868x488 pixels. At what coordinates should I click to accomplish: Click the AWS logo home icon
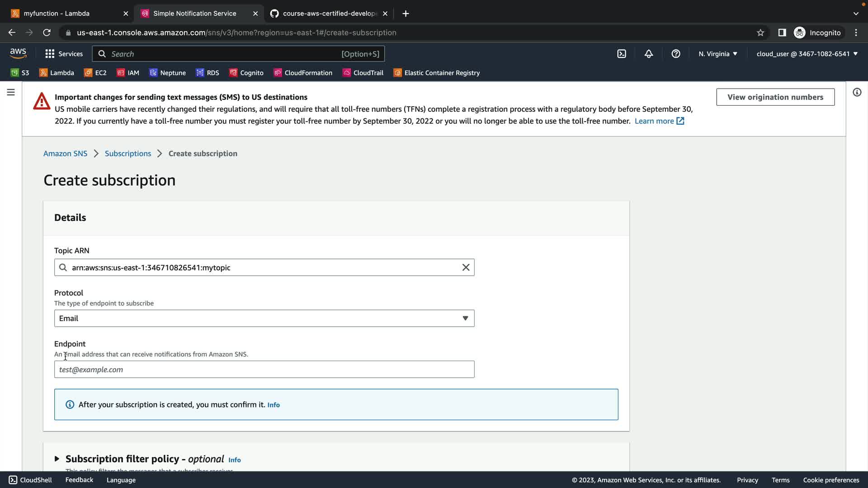tap(18, 53)
